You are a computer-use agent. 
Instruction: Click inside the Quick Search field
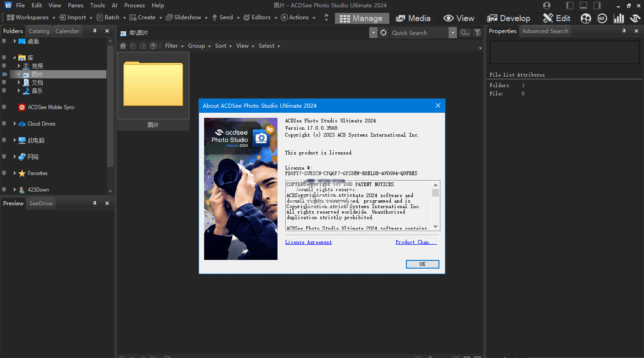(419, 33)
